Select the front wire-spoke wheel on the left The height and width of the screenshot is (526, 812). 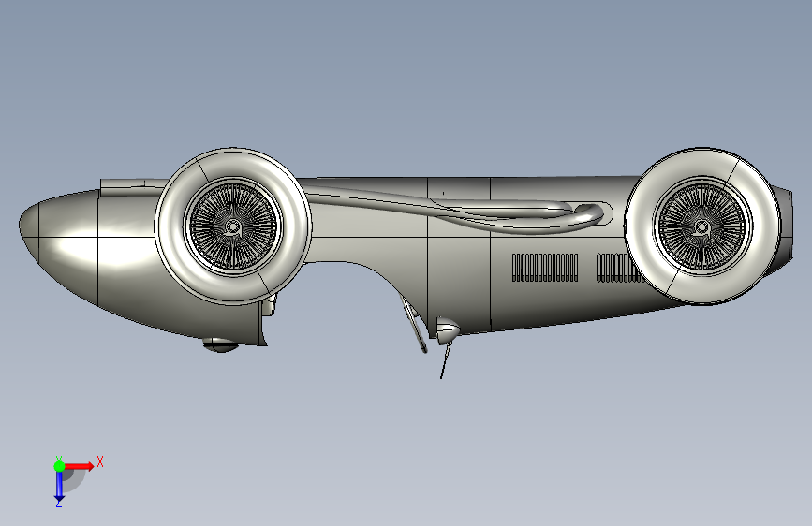233,226
